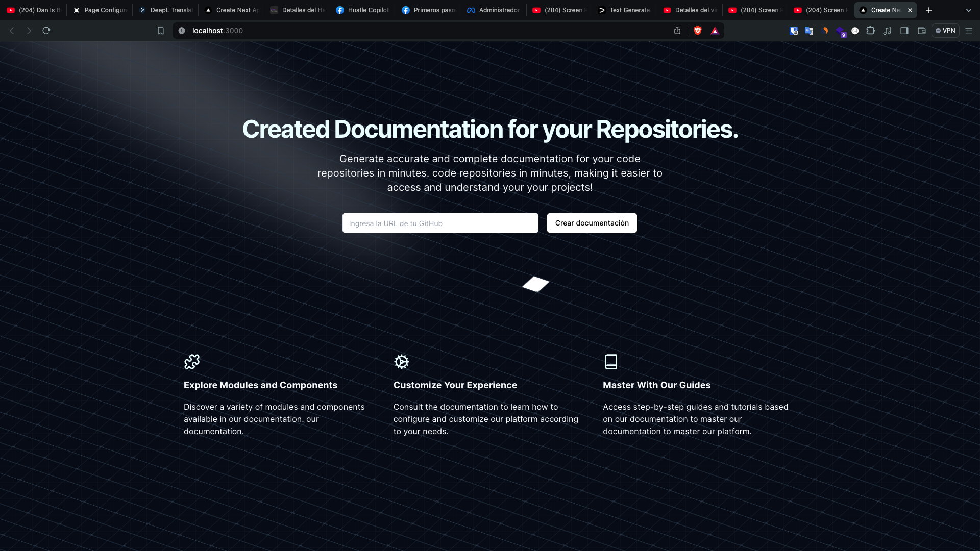
Task: Open the Bitwarden extension icon
Action: [794, 31]
